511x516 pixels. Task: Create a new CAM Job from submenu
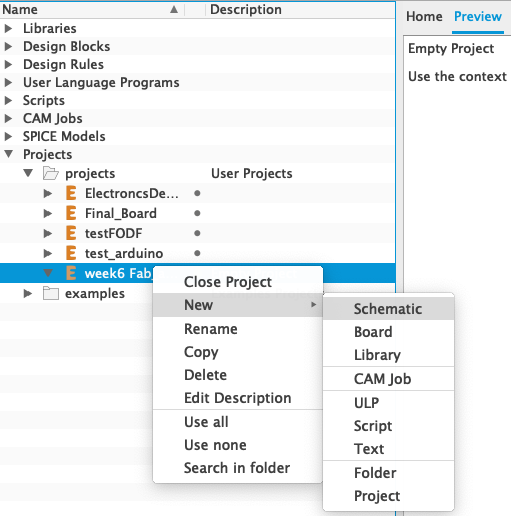tap(389, 379)
